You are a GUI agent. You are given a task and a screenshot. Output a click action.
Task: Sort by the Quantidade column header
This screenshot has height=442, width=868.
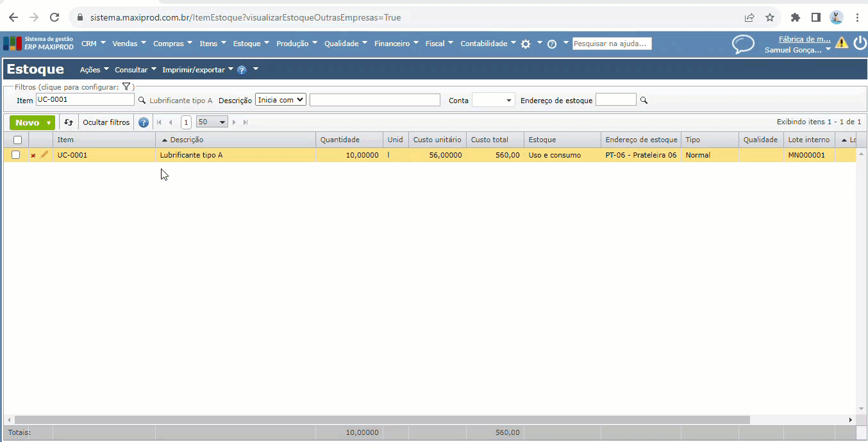click(349, 140)
